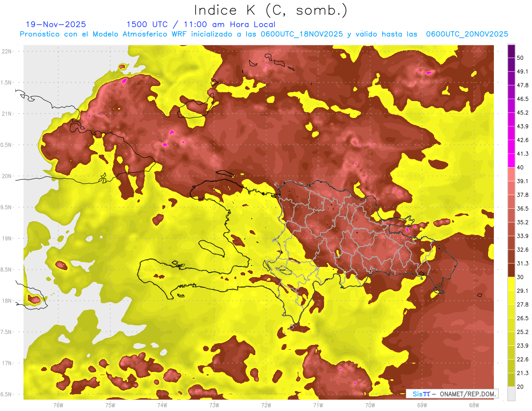Click the color scale value '37.8'
Image resolution: width=532 pixels, height=411 pixels.
pos(523,195)
